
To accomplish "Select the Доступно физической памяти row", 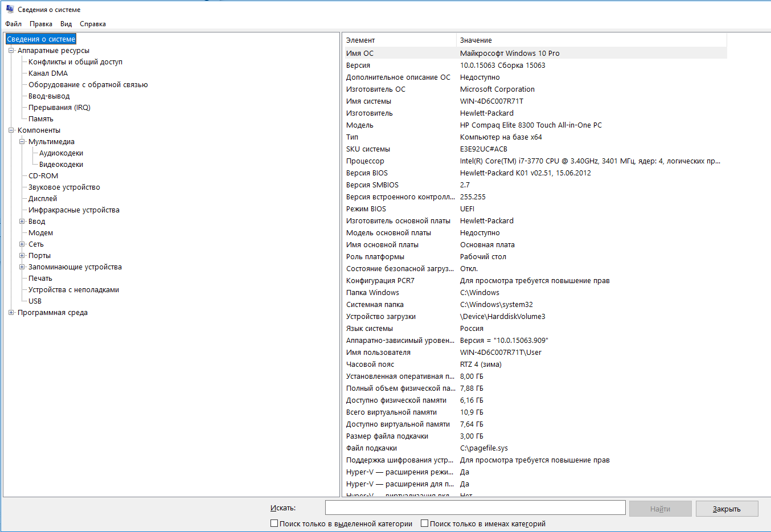I will (535, 400).
